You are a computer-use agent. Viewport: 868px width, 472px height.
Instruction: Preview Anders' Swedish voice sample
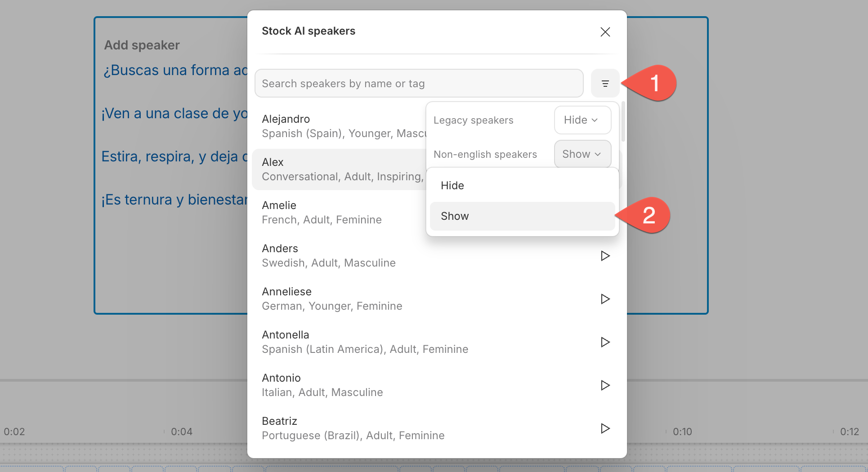pyautogui.click(x=605, y=255)
